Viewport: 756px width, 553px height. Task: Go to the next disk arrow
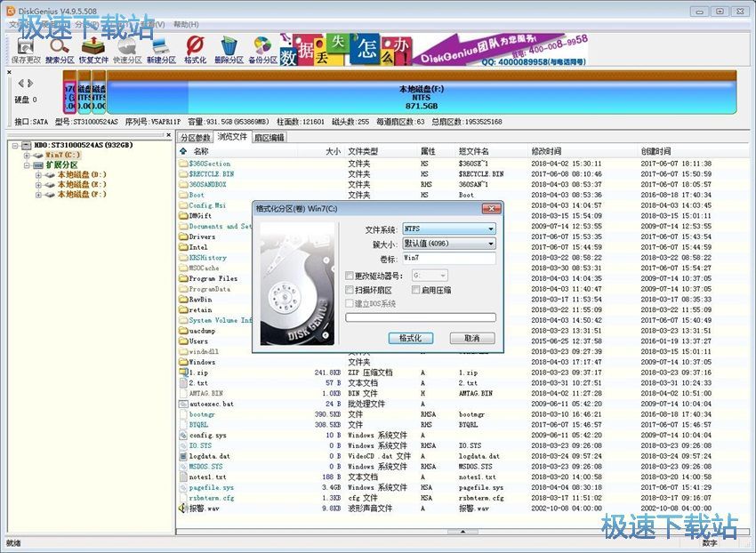point(30,83)
